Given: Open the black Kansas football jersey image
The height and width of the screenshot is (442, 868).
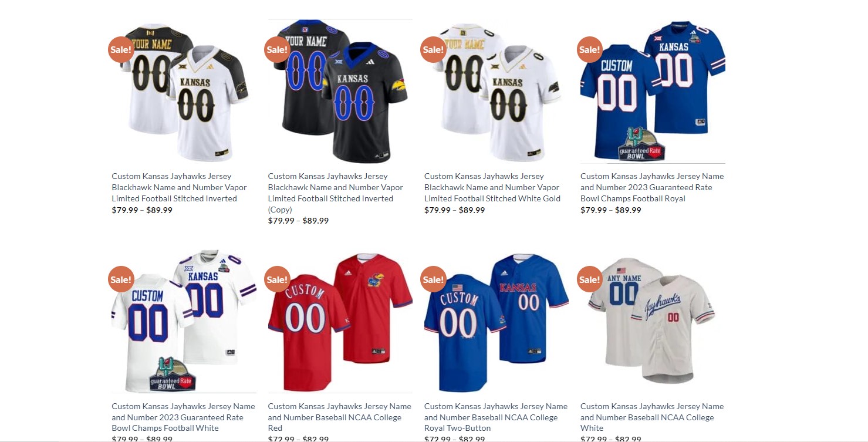Looking at the screenshot, I should 340,92.
